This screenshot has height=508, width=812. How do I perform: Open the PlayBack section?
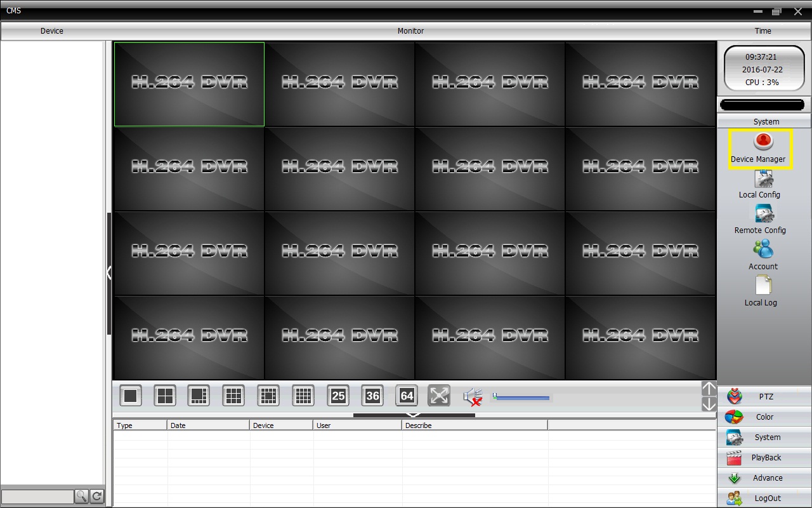(x=765, y=458)
